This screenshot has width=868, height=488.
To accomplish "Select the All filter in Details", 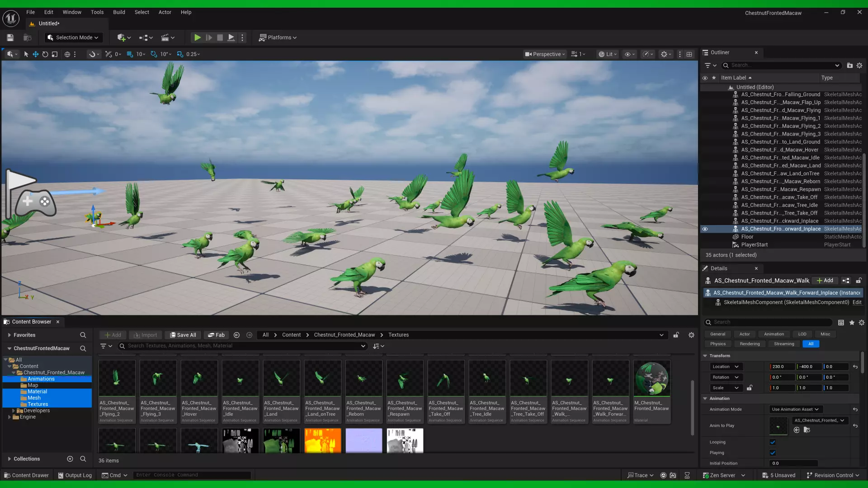I will click(x=811, y=344).
